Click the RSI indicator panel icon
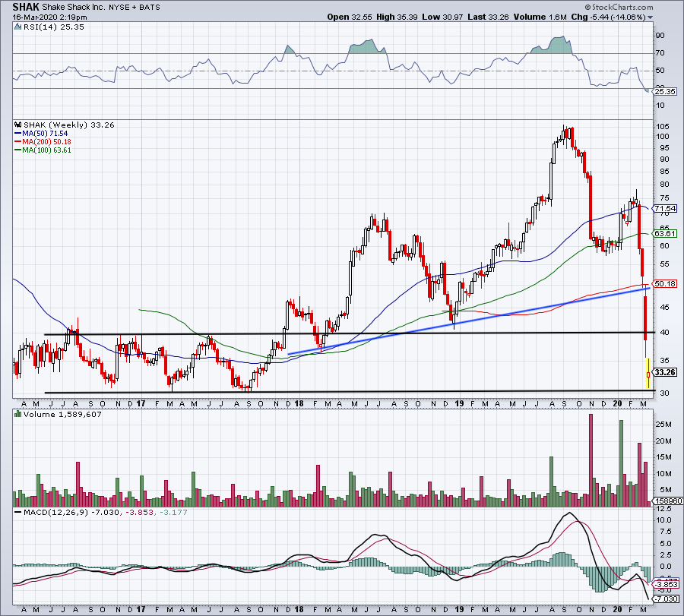The height and width of the screenshot is (616, 684). click(x=17, y=27)
